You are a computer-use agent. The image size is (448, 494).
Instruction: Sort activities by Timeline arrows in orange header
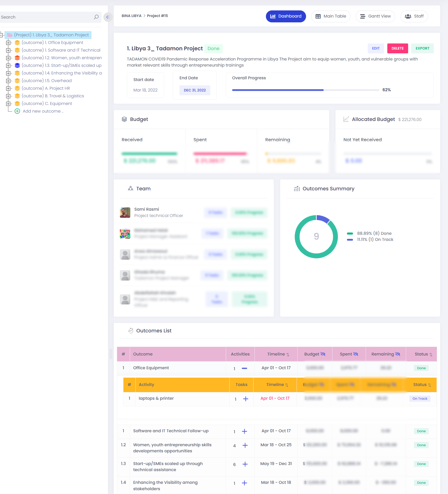click(287, 385)
